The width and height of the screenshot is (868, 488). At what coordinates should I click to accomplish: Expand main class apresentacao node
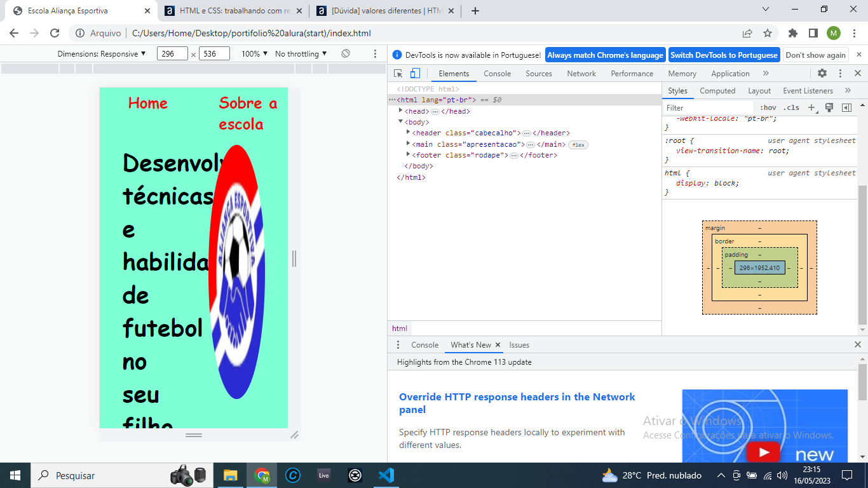pos(408,144)
